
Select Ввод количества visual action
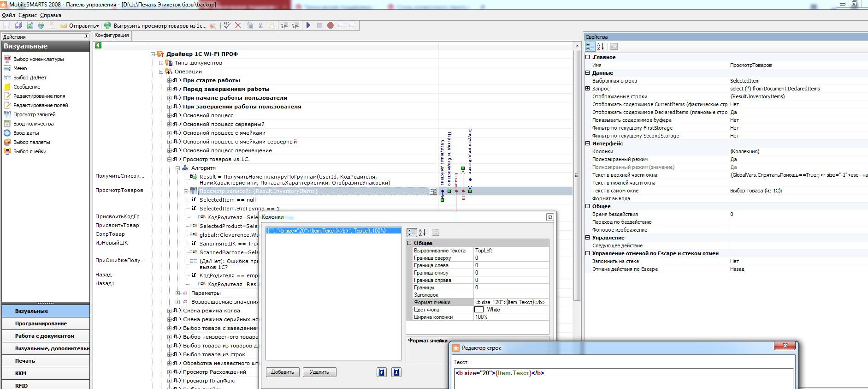click(x=34, y=124)
